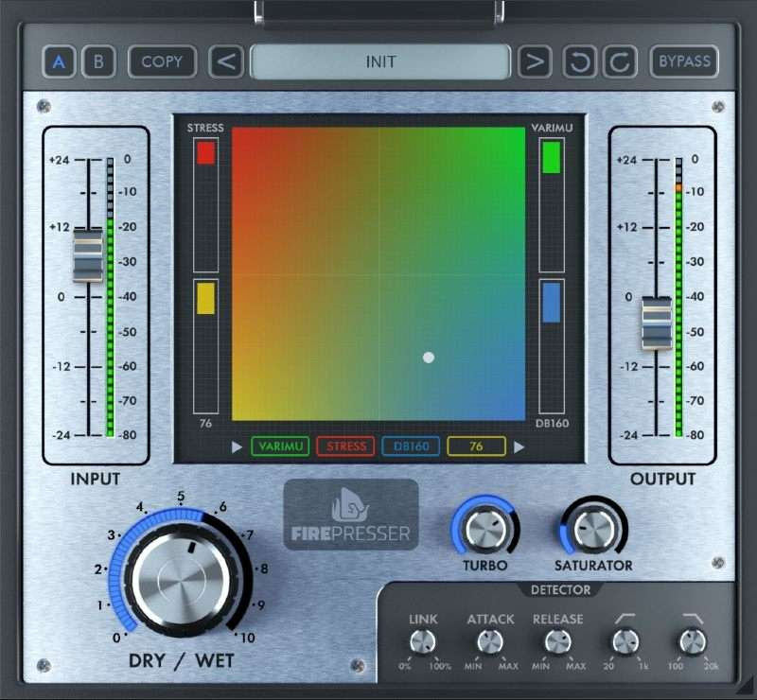This screenshot has width=757, height=700.
Task: Click the ATTACK knob in the Detector section
Action: [488, 643]
